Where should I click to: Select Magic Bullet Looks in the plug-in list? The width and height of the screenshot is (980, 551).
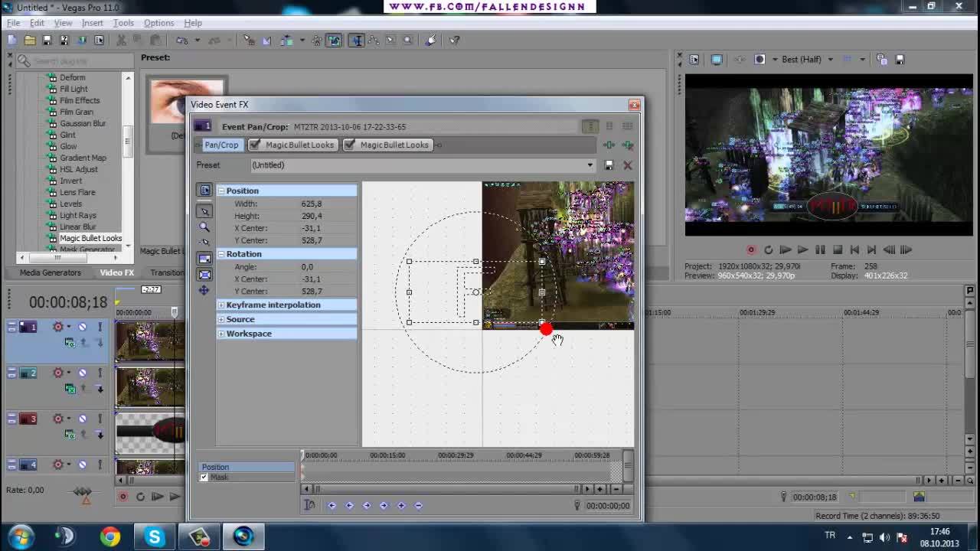(90, 238)
